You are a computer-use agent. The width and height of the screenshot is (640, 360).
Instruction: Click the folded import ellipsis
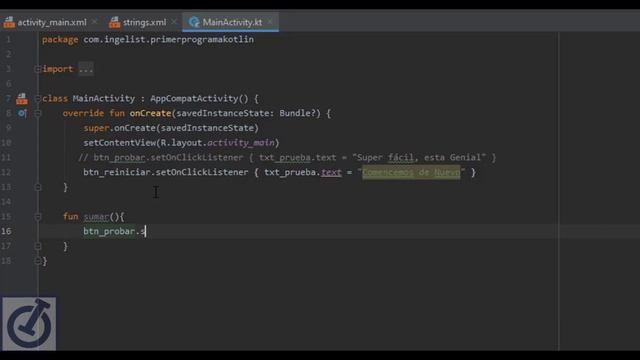(86, 69)
